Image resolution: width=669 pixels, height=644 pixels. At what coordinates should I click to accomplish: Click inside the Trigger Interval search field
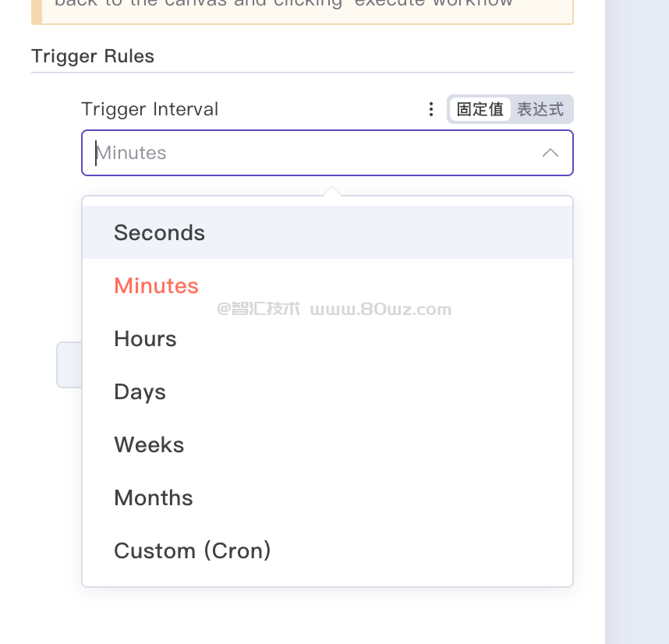[x=312, y=153]
